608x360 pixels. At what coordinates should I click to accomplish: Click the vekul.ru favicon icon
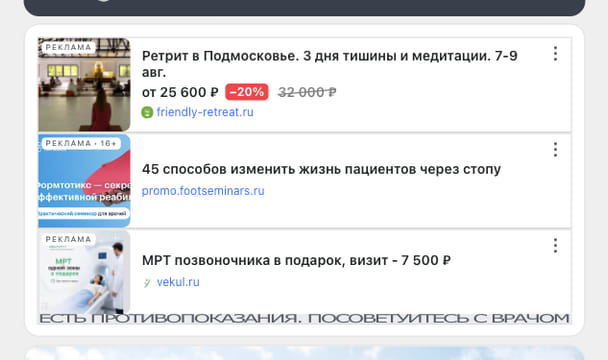click(147, 282)
